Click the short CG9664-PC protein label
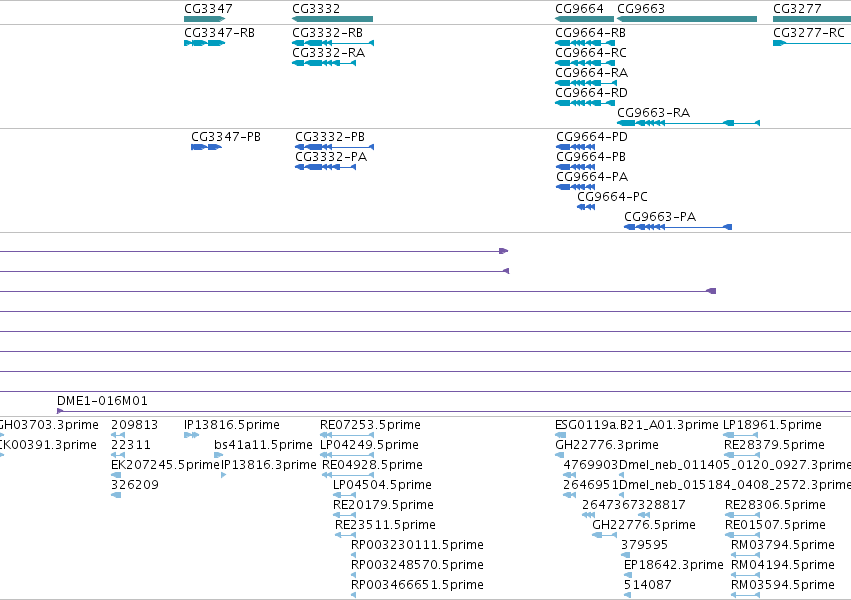The height and width of the screenshot is (600, 851). pyautogui.click(x=612, y=196)
